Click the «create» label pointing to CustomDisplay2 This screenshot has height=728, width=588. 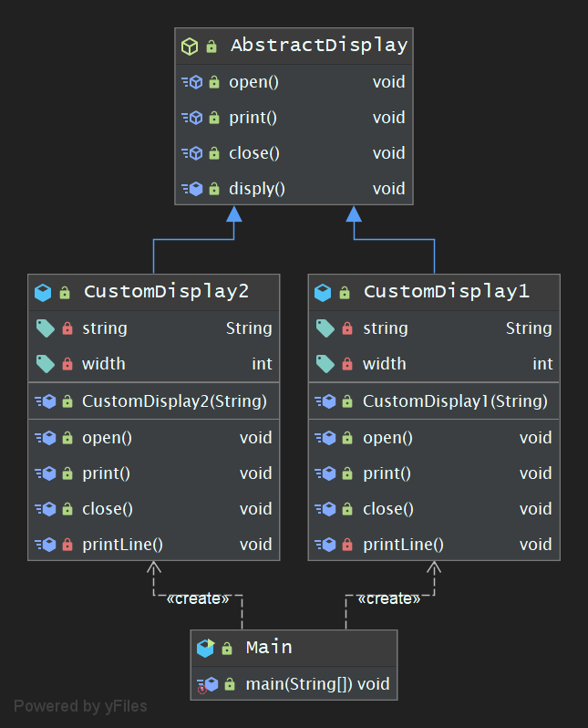(198, 598)
